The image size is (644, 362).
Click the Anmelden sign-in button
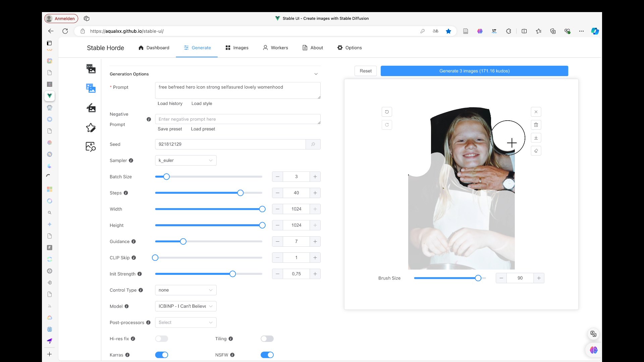61,18
